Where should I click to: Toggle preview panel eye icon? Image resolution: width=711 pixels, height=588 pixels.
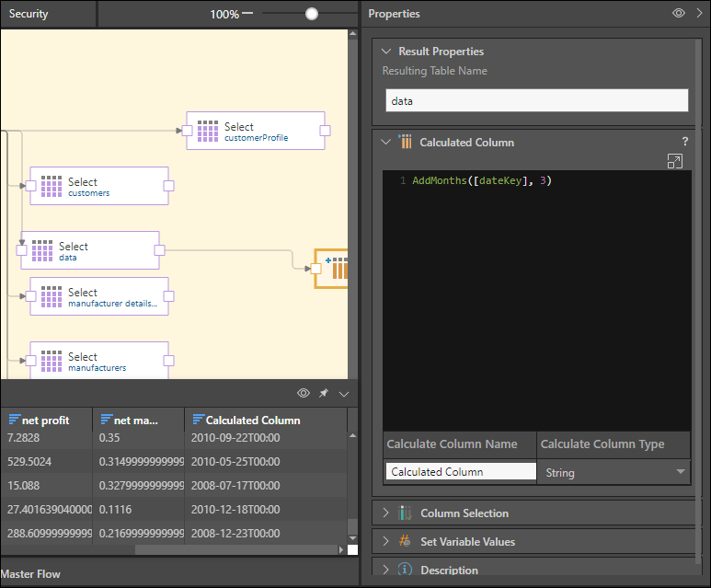coord(304,394)
